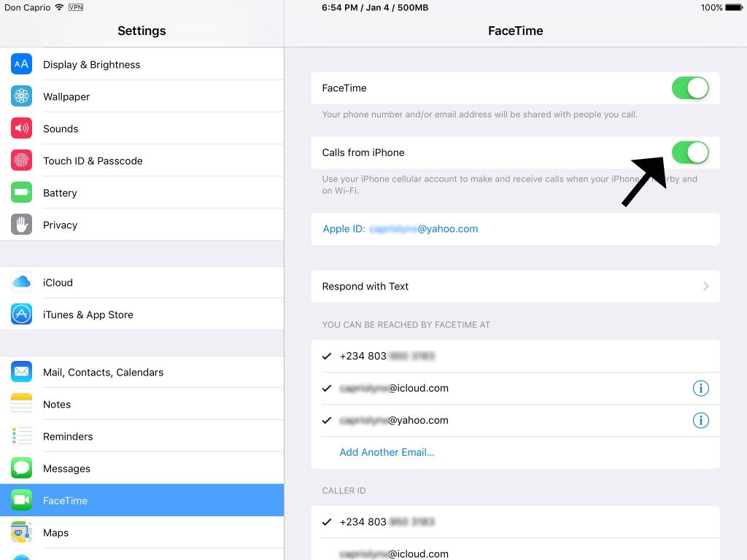Tap the battery status icon
Image resolution: width=747 pixels, height=560 pixels.
pos(734,7)
